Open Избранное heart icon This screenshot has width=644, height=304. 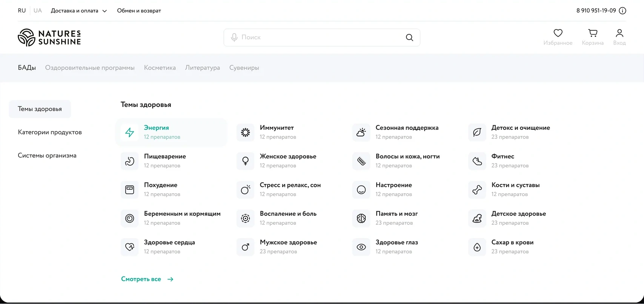[x=558, y=33]
